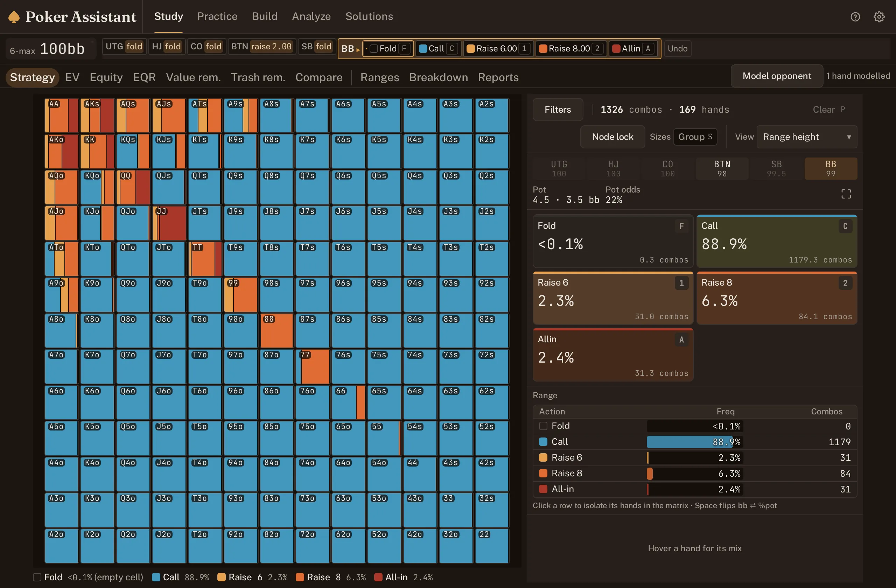Image resolution: width=896 pixels, height=588 pixels.
Task: Isolate the Call row in the Range table
Action: [695, 442]
